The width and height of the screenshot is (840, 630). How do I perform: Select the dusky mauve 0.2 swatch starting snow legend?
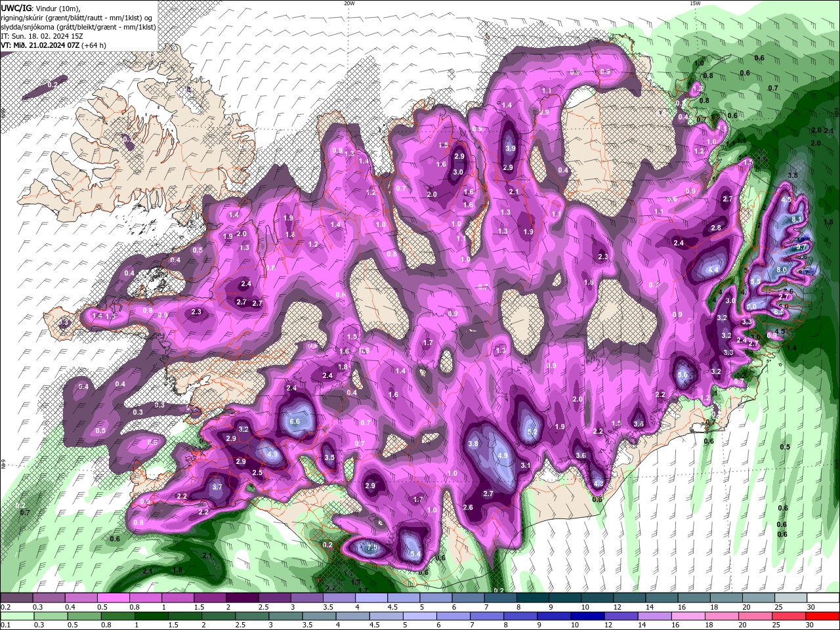coord(18,598)
